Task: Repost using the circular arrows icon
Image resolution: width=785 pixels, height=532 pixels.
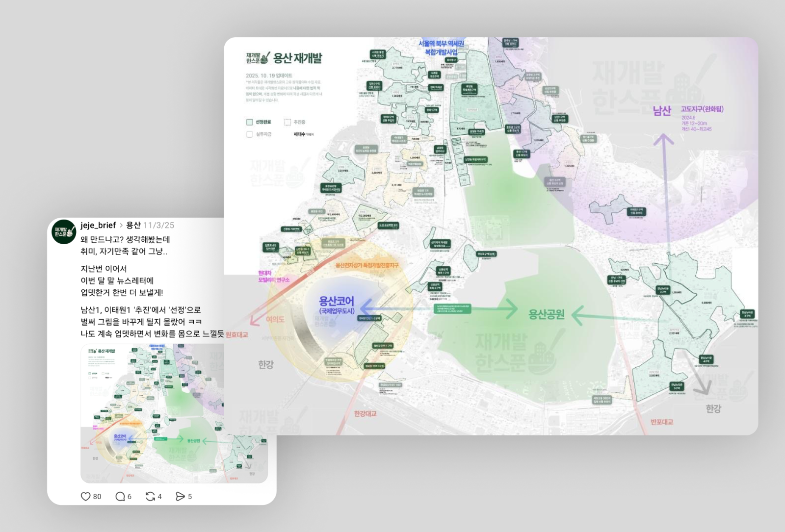Action: (150, 496)
